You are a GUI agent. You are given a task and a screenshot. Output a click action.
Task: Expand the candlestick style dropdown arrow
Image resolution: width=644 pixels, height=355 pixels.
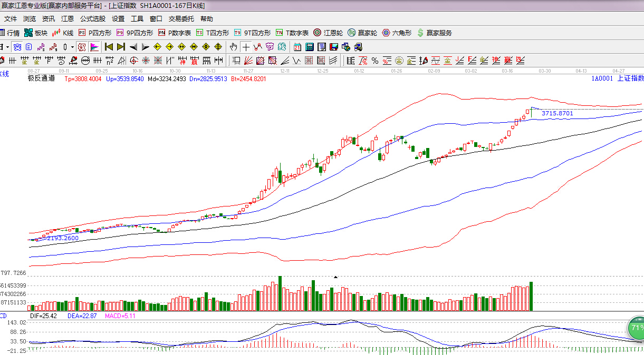point(72,47)
